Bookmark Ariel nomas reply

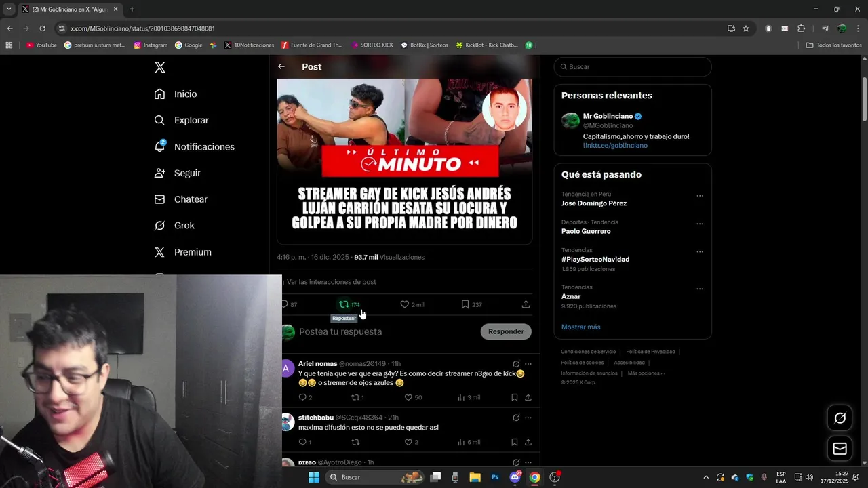click(515, 397)
